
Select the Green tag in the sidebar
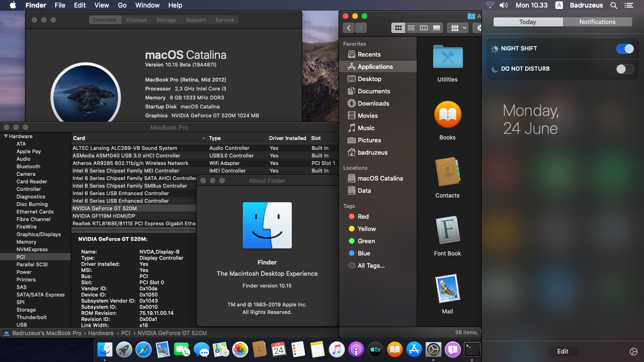366,241
